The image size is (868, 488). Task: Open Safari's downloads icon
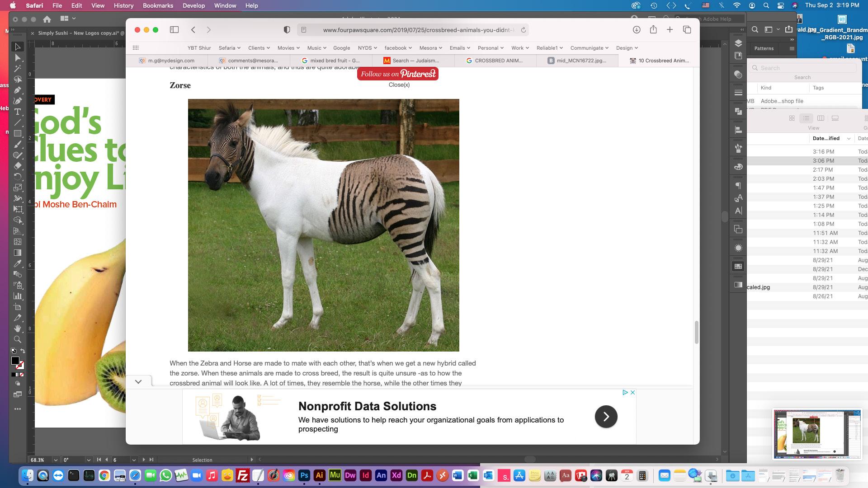pyautogui.click(x=636, y=30)
